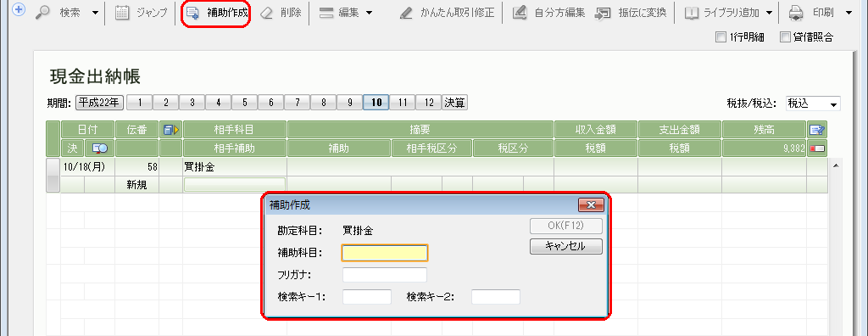
Task: Click the 相手補助 input cell in 新規 row
Action: pos(235,185)
